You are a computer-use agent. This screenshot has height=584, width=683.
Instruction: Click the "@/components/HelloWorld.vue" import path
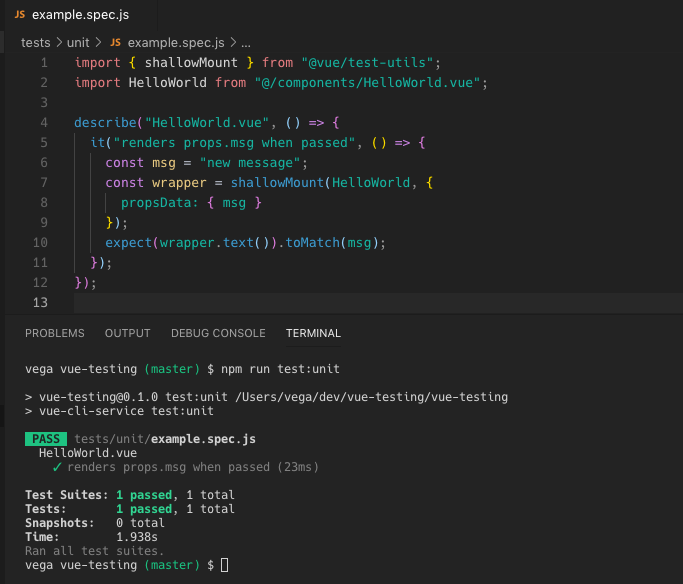point(370,83)
